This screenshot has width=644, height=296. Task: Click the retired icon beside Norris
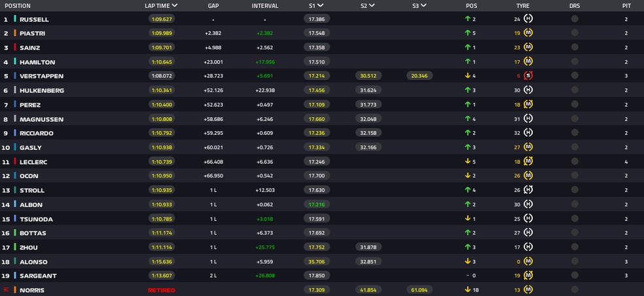click(6, 290)
